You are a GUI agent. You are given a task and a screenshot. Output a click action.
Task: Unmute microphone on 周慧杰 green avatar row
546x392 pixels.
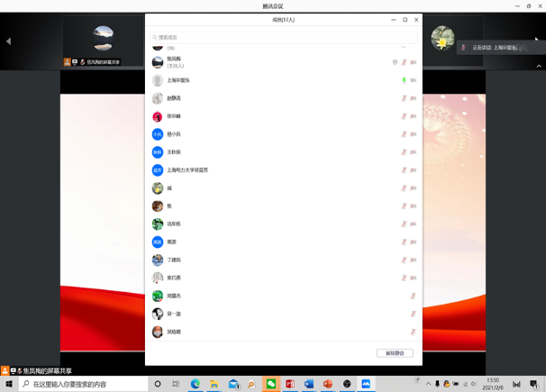414,296
